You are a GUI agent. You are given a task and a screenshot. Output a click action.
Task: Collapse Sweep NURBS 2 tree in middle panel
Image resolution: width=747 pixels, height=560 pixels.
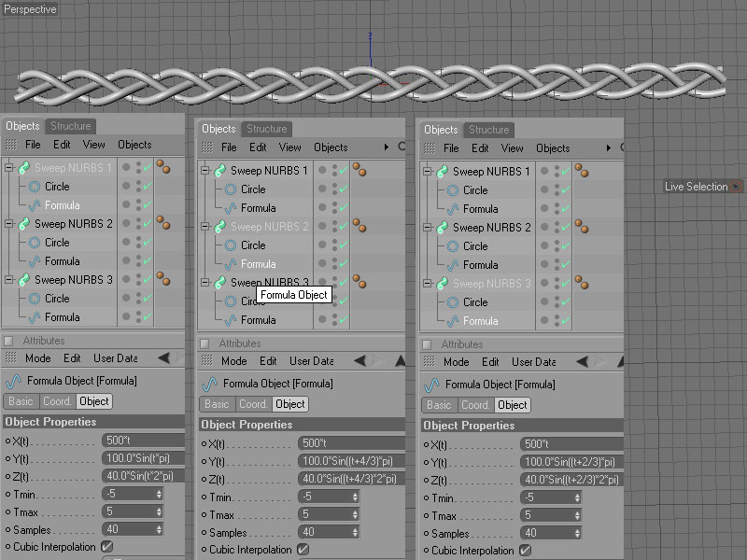point(204,227)
